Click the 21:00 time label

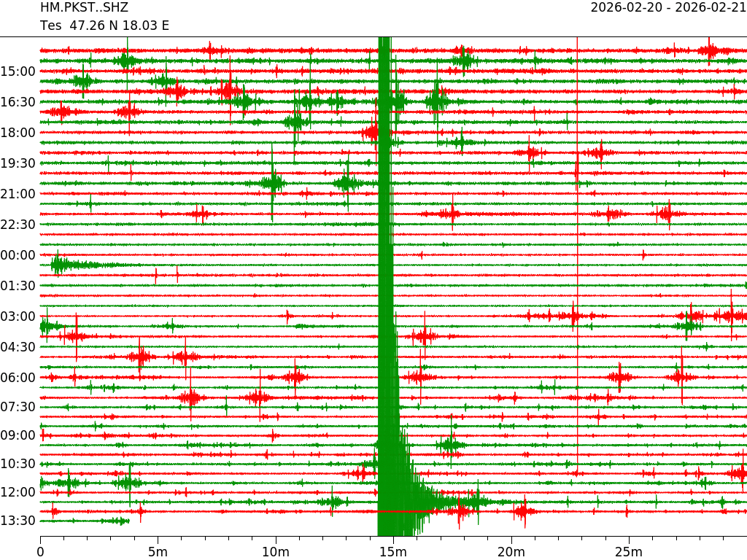[x=18, y=194]
